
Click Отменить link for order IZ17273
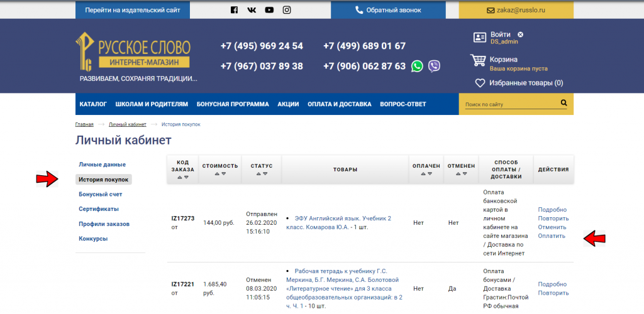552,227
